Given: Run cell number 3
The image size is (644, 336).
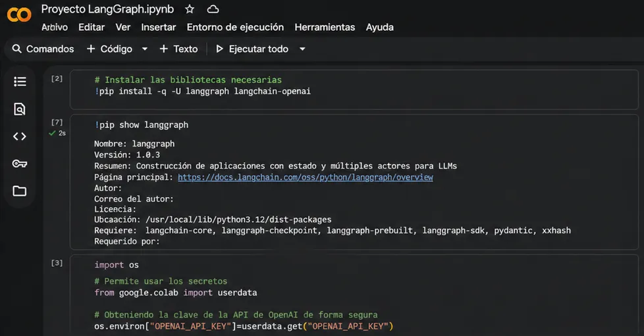Looking at the screenshot, I should (57, 263).
